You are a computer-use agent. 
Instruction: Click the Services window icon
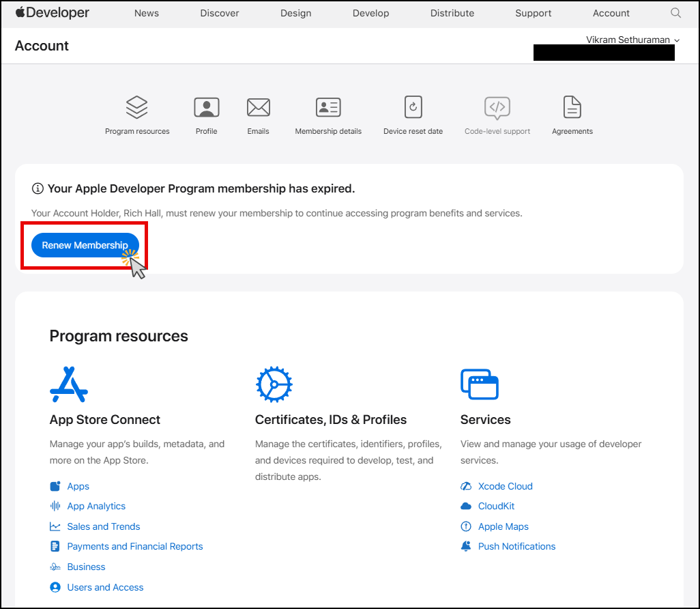[480, 385]
